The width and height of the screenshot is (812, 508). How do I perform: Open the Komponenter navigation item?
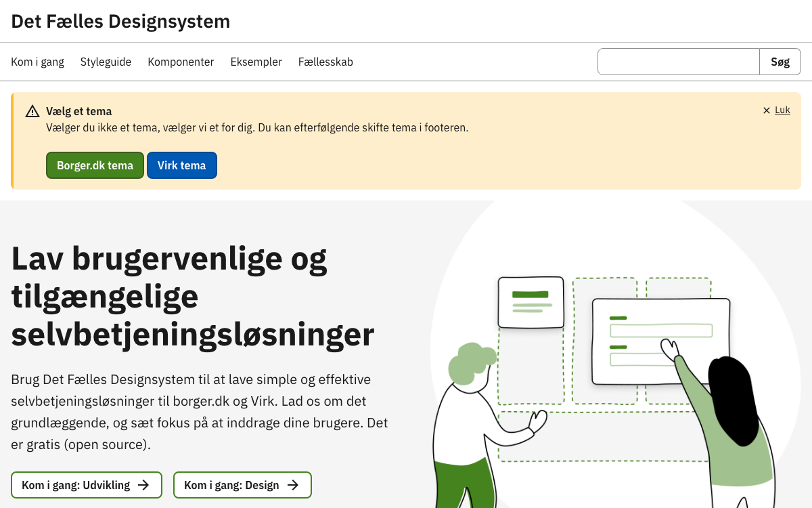click(181, 62)
